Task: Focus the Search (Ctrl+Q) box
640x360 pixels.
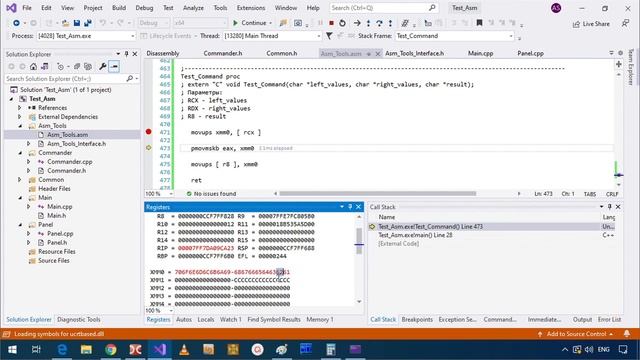Action: coord(384,8)
